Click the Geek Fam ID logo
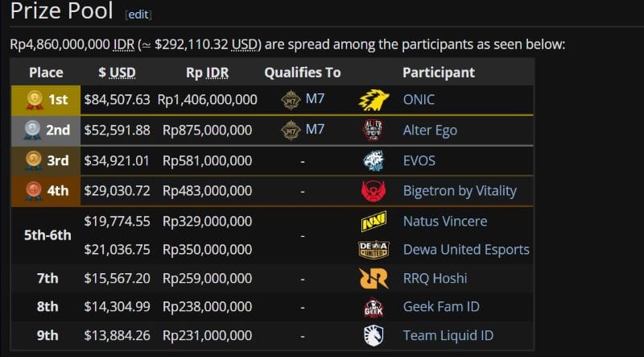 374,307
